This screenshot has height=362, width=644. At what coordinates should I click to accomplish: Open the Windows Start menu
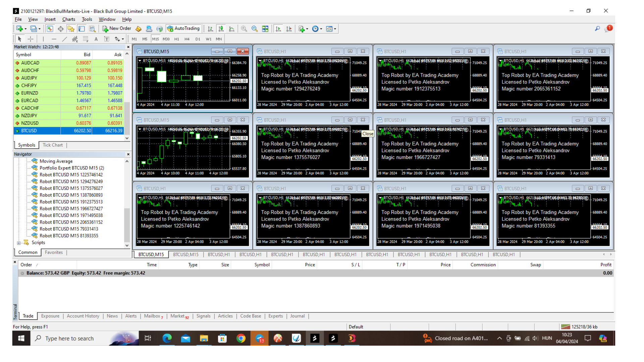pos(21,339)
